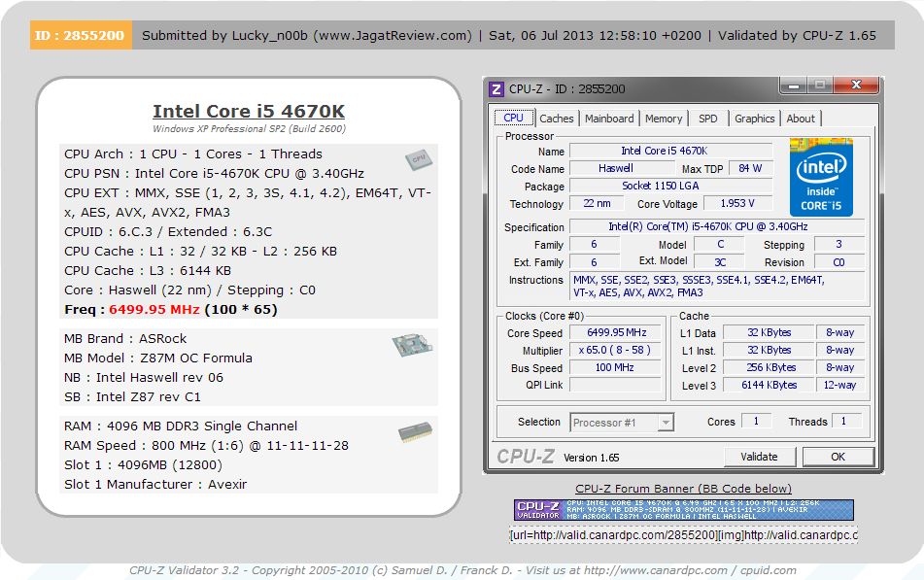924x580 pixels.
Task: Click the Intel Core i5 logo badge
Action: click(821, 177)
